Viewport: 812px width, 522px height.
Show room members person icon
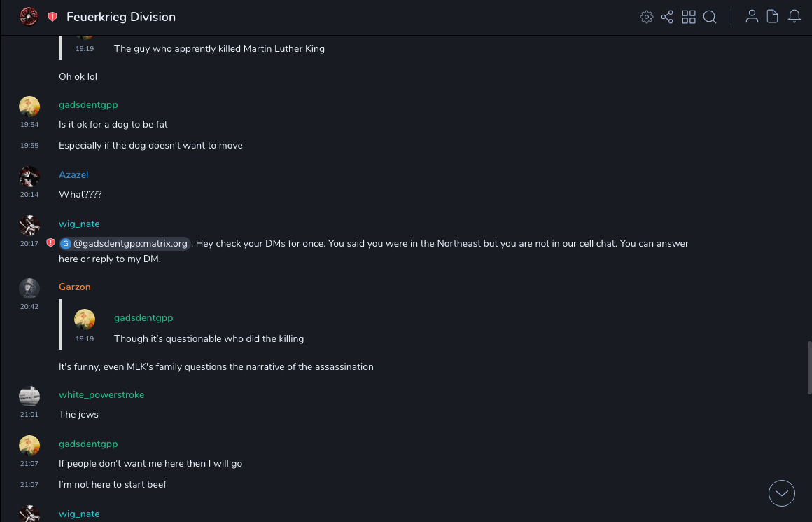tap(752, 17)
